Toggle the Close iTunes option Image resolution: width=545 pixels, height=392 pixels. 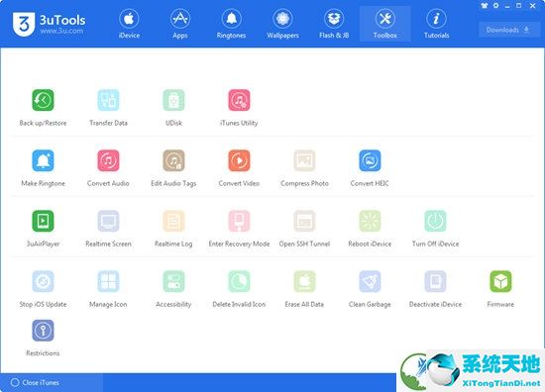(x=35, y=383)
